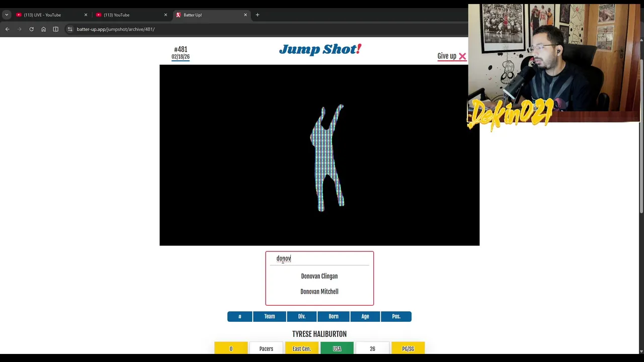Screen dimensions: 644x362
Task: Switch to the second YouTube tab
Action: [x=131, y=15]
